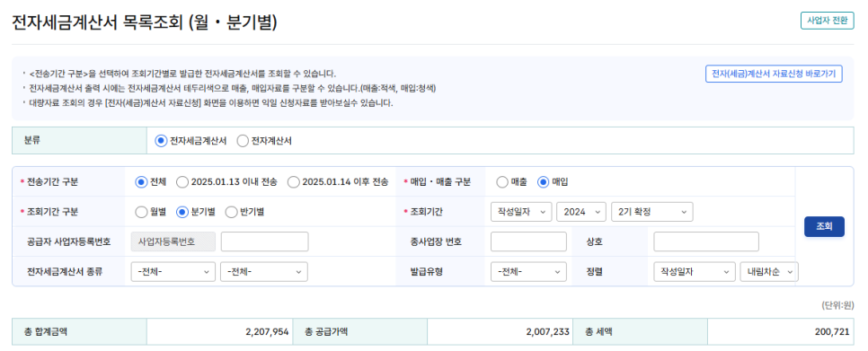Click the 정렬 label

coord(595,272)
